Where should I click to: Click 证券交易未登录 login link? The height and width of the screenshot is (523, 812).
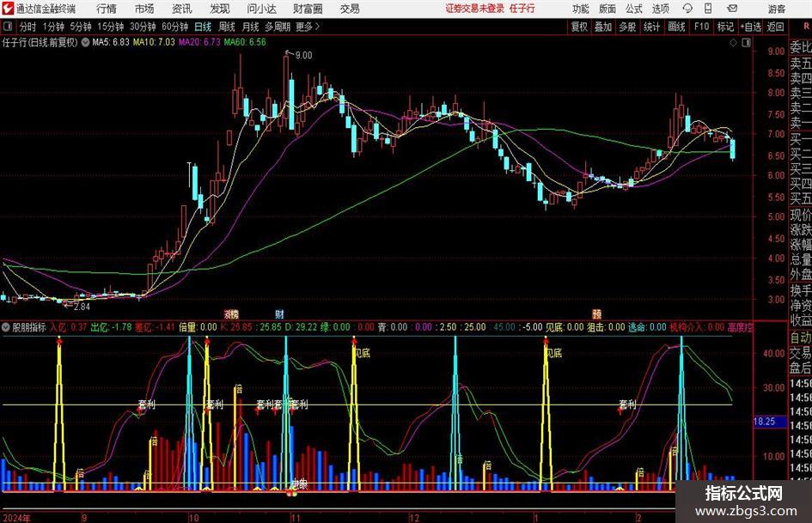click(x=475, y=9)
